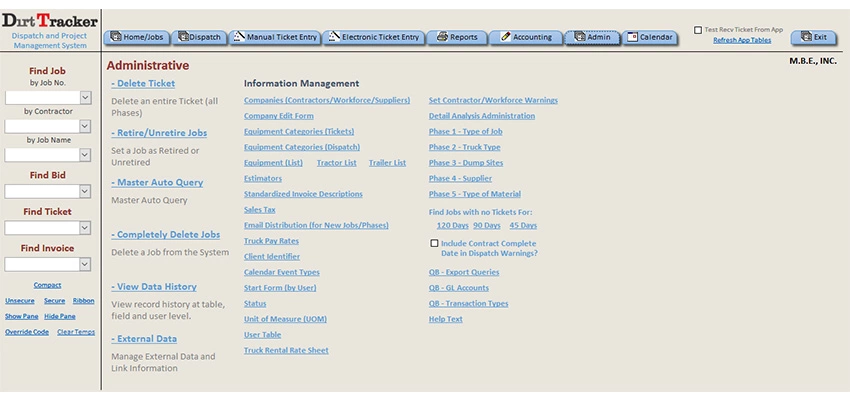Image resolution: width=850 pixels, height=400 pixels.
Task: Open the Find Ticket dropdown
Action: click(85, 228)
